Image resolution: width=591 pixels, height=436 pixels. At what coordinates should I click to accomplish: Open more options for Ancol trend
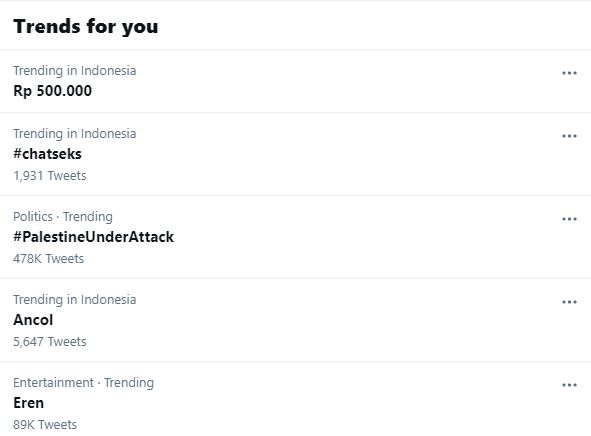[x=569, y=302]
